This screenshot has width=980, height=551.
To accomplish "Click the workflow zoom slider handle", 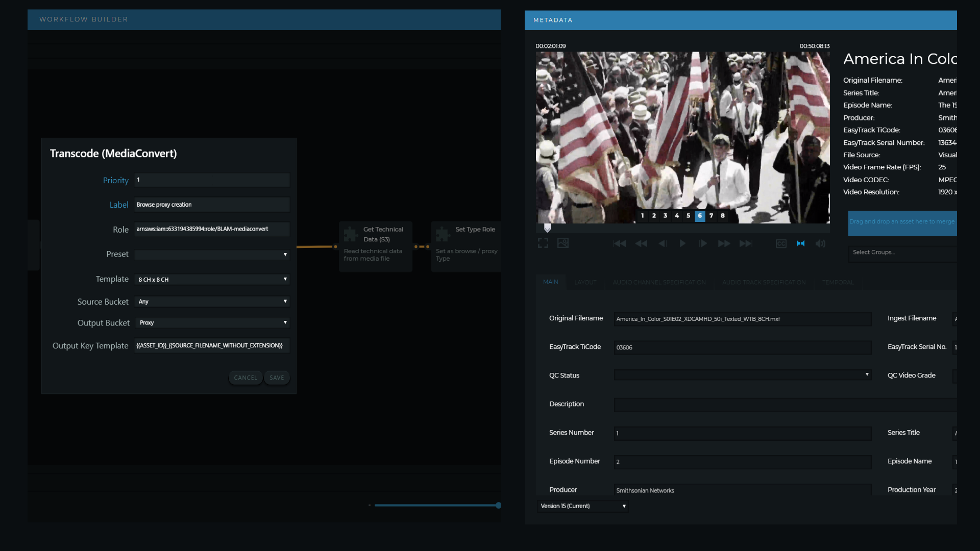I will [498, 506].
